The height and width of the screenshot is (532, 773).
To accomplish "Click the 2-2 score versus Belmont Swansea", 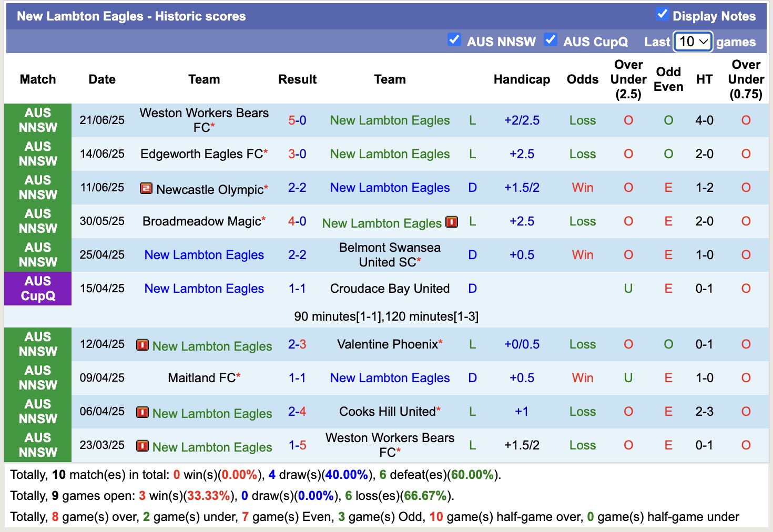I will [x=297, y=255].
